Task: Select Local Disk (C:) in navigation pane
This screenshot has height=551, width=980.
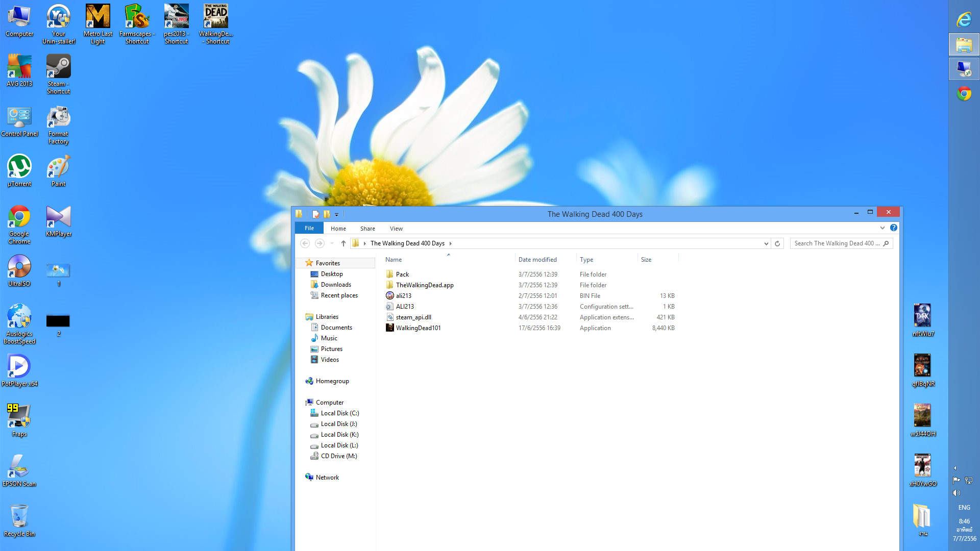Action: tap(339, 413)
